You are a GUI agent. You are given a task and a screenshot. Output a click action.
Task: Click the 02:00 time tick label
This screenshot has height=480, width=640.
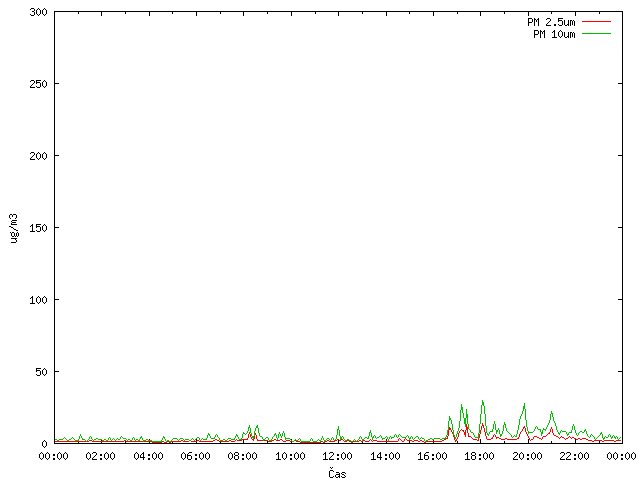(x=100, y=456)
